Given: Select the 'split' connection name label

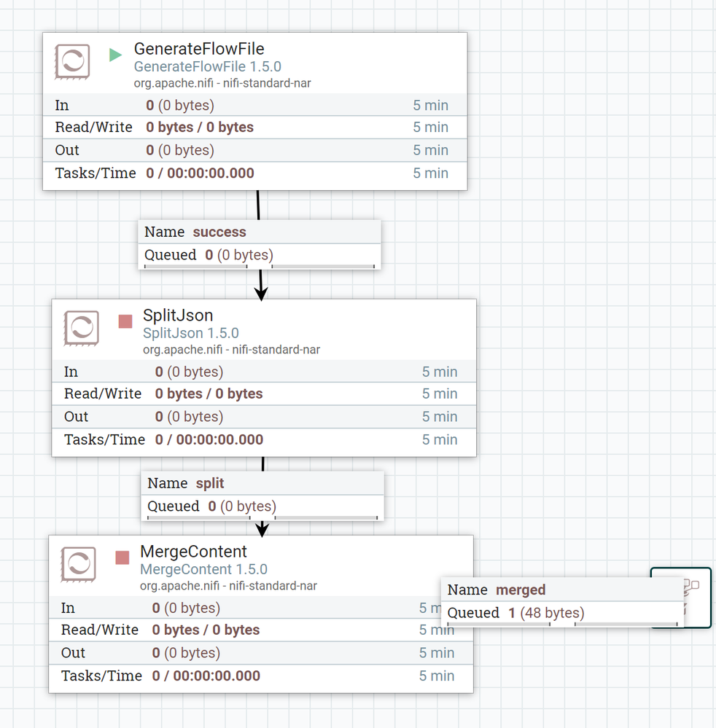Looking at the screenshot, I should [x=209, y=483].
